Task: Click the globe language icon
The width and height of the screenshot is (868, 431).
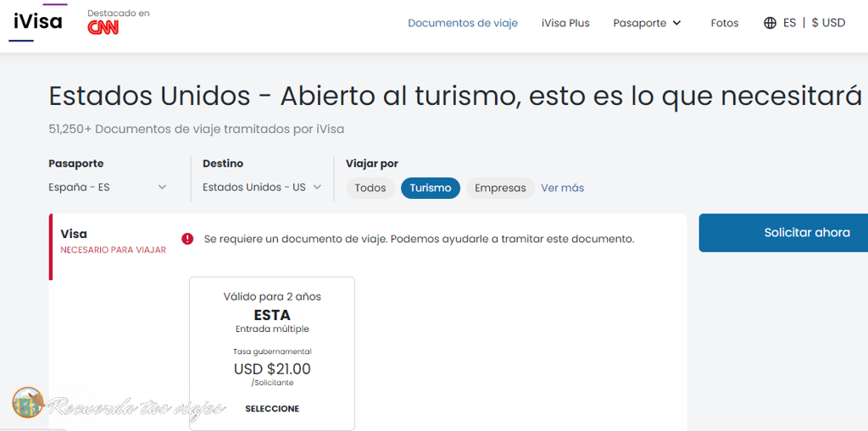Action: [770, 23]
